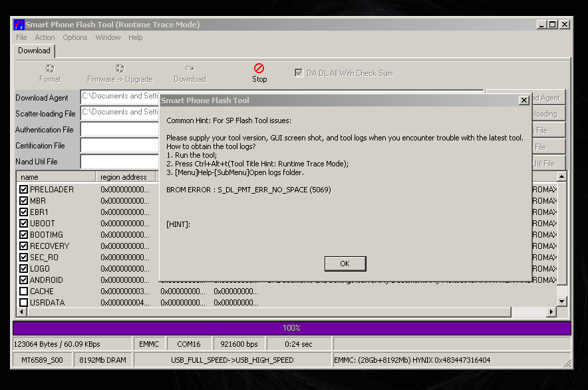Click the Stop toolbar icon
The width and height of the screenshot is (588, 390).
(x=259, y=69)
